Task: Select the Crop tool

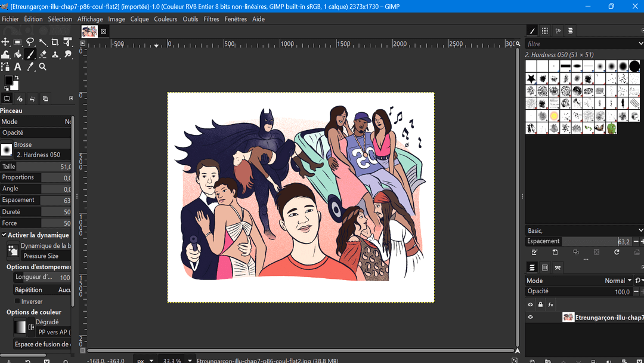Action: click(55, 42)
